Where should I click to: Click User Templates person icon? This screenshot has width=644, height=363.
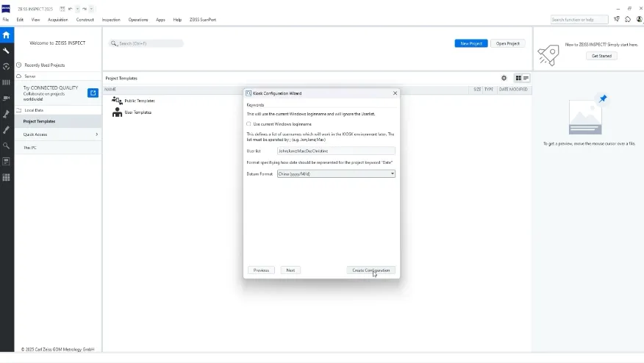[117, 112]
